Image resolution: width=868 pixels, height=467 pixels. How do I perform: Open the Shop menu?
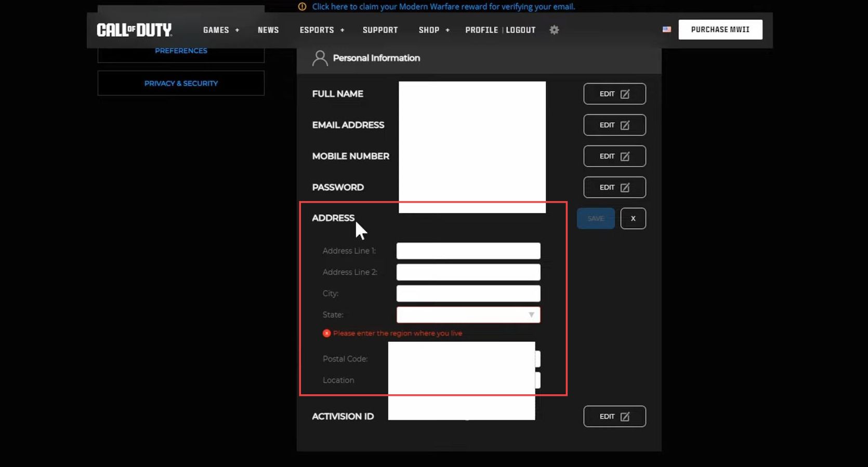[x=434, y=30]
